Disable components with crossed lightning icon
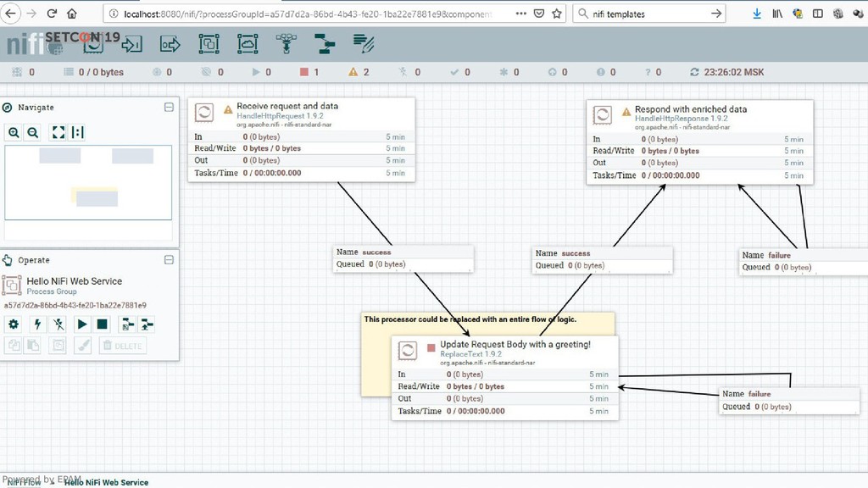Screen dimensions: 868x488 58,324
